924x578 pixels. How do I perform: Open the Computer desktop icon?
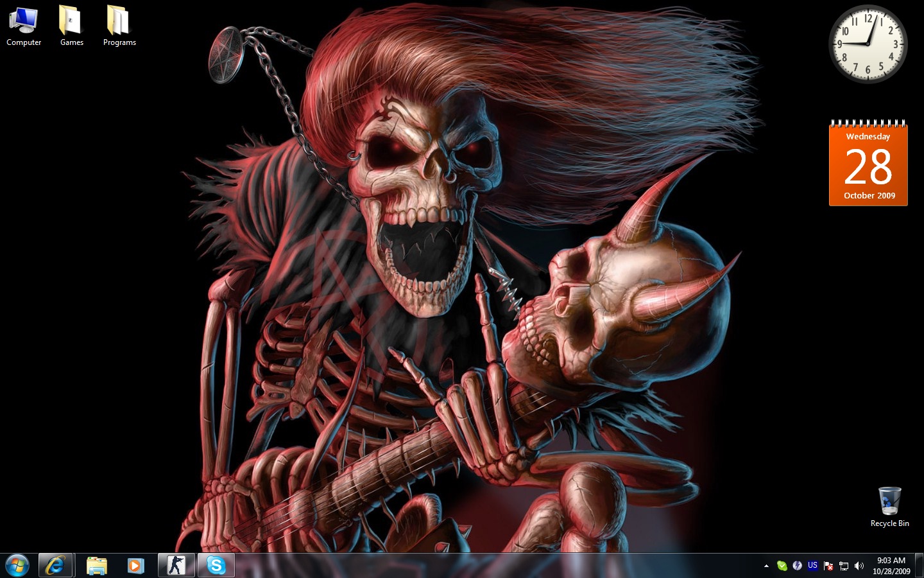pyautogui.click(x=24, y=27)
